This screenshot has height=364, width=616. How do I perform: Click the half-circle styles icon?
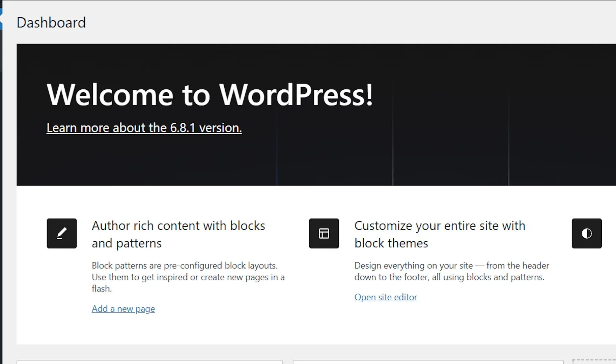(x=586, y=233)
